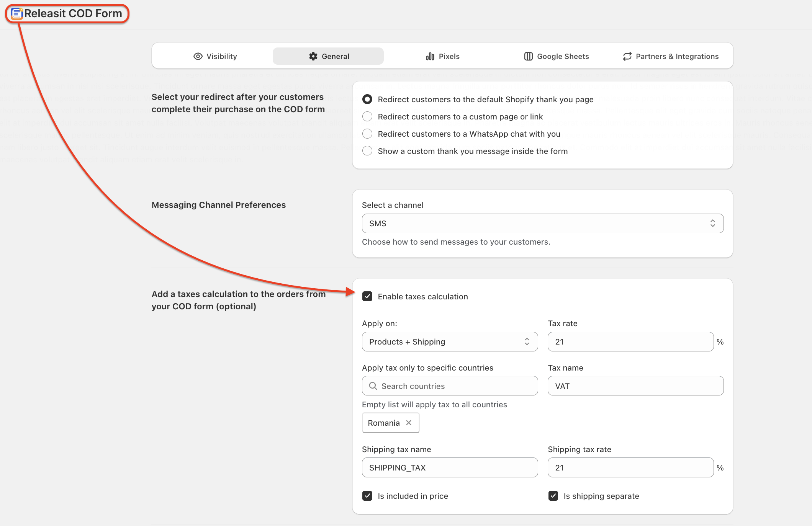Uncheck Is included in price
This screenshot has height=526, width=812.
pyautogui.click(x=367, y=496)
